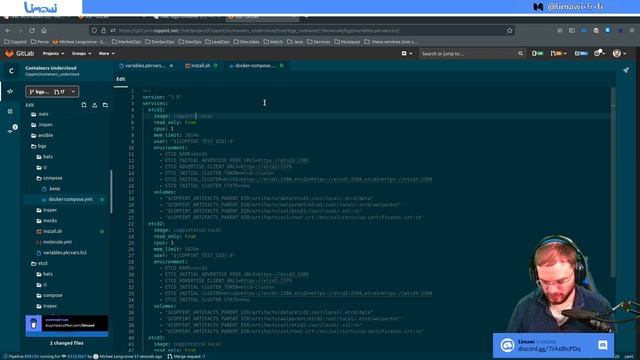Image resolution: width=640 pixels, height=360 pixels.
Task: Expand the bats folder under bgp
Action: 44,157
